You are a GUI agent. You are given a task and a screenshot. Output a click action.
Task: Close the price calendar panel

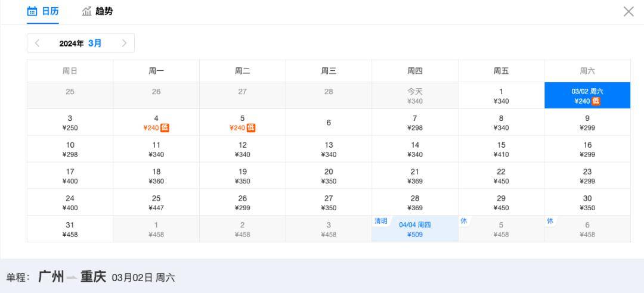pos(629,11)
